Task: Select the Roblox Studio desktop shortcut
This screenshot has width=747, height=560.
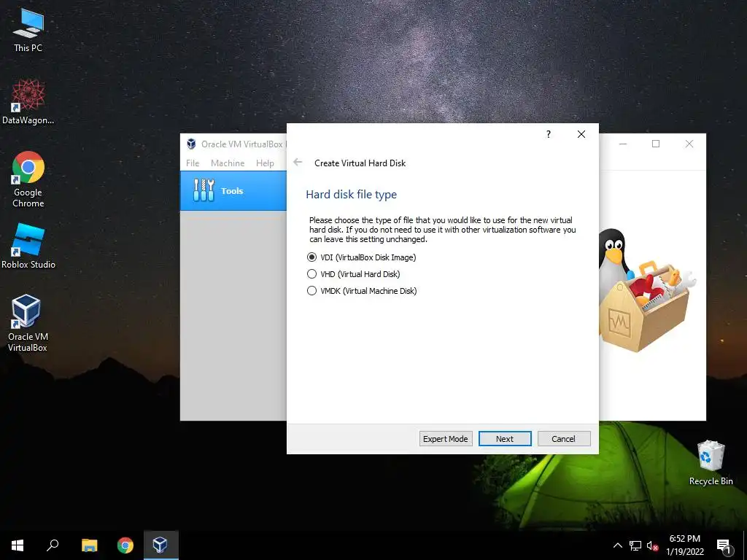Action: (28, 246)
